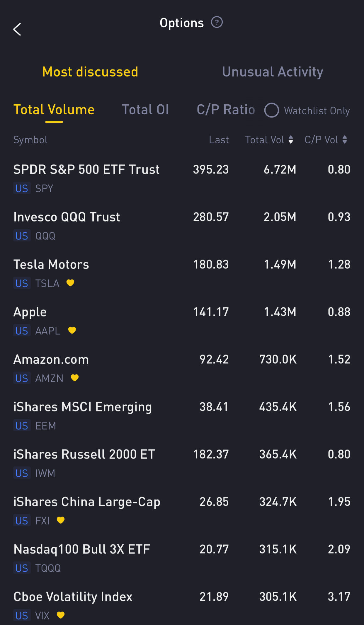Tap the US market badge beside SPY
Image resolution: width=364 pixels, height=625 pixels.
coord(22,188)
